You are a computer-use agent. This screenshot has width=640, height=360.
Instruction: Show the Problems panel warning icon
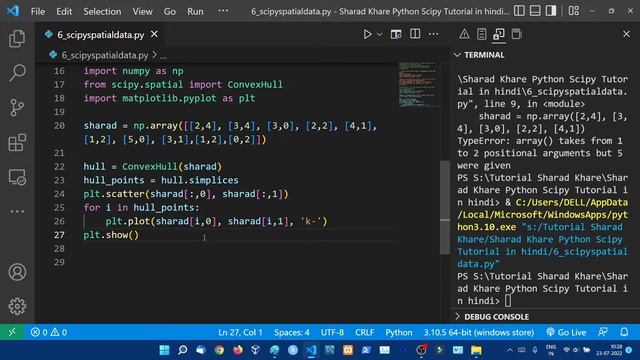[464, 34]
